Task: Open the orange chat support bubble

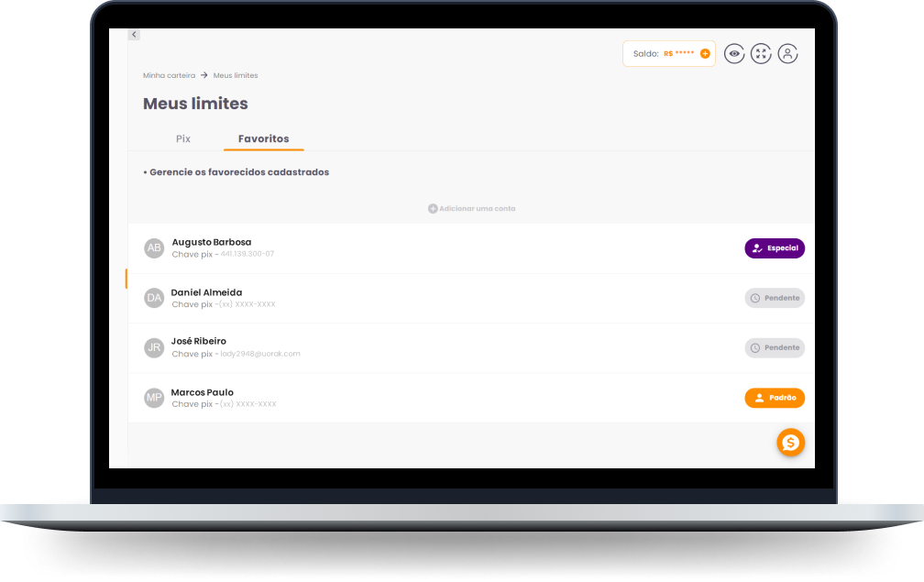Action: pos(790,443)
